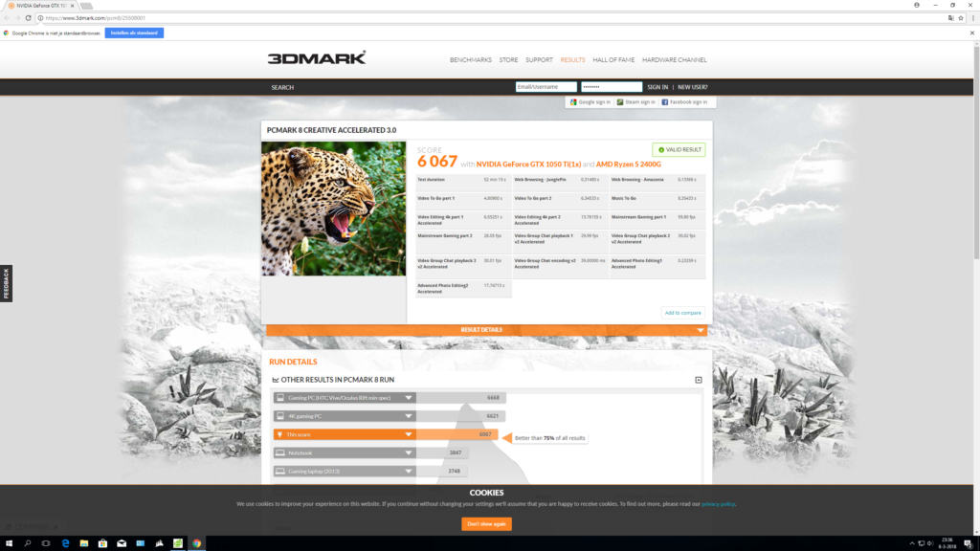Click Don't show again on cookies banner
This screenshot has width=980, height=551.
486,524
